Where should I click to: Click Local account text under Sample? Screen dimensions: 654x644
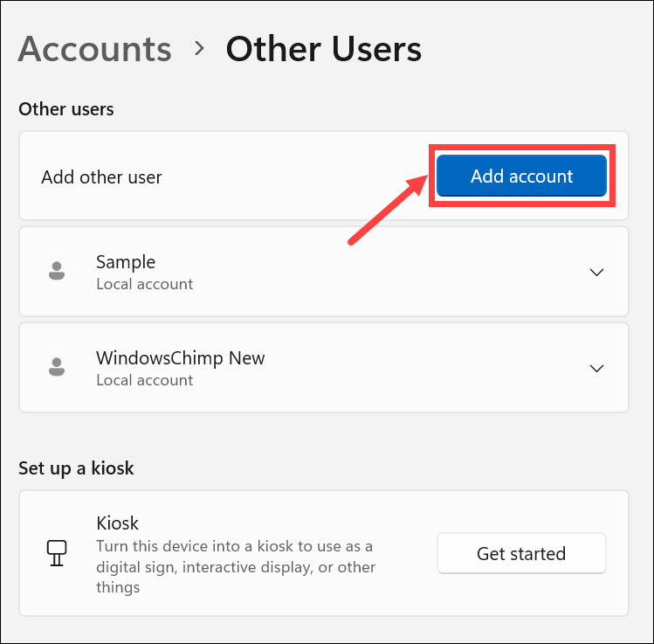coord(144,284)
